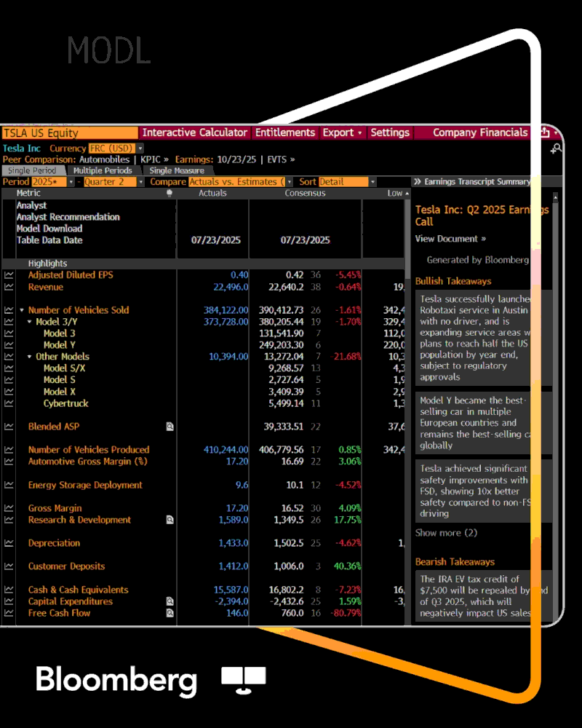
Task: Open the Compare Actuals vs. Estimates dropdown
Action: pyautogui.click(x=289, y=182)
